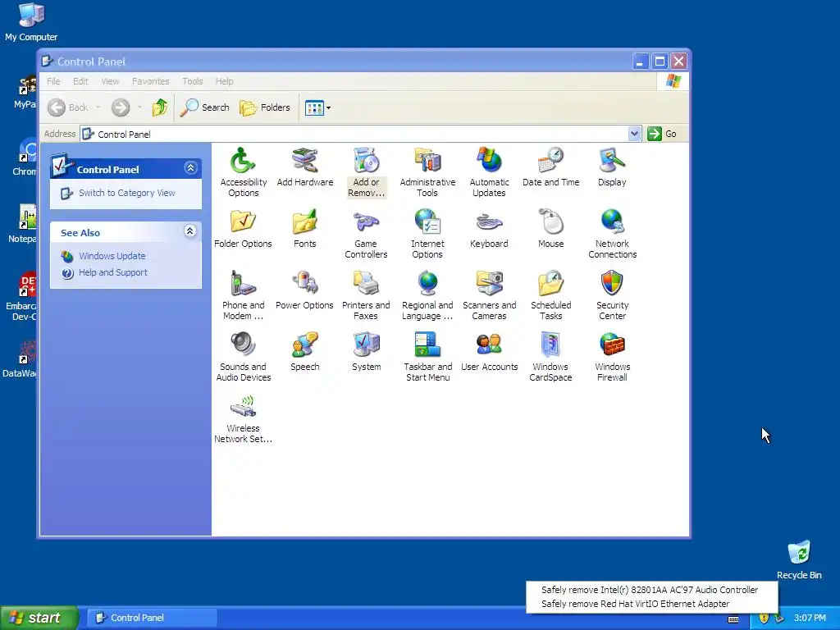Expand the Address bar dropdown

point(634,134)
